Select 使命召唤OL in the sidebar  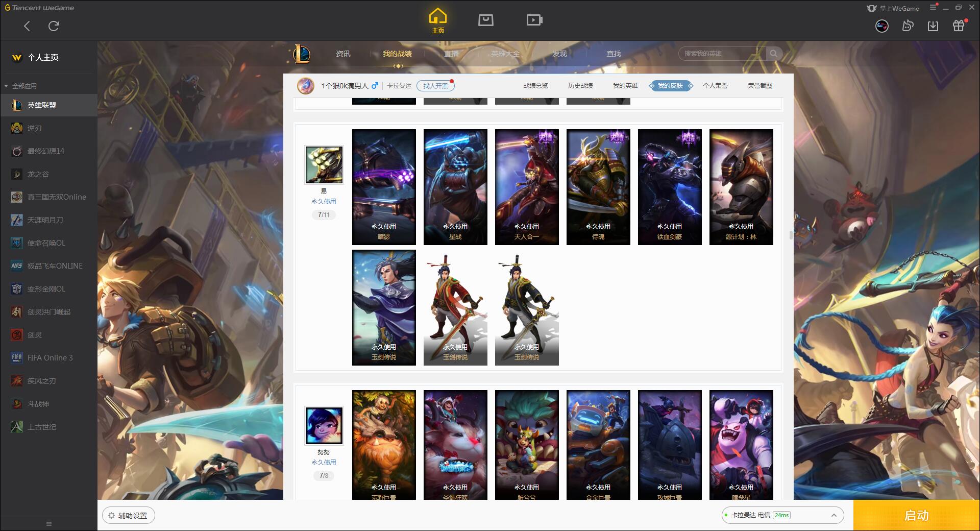pos(48,243)
